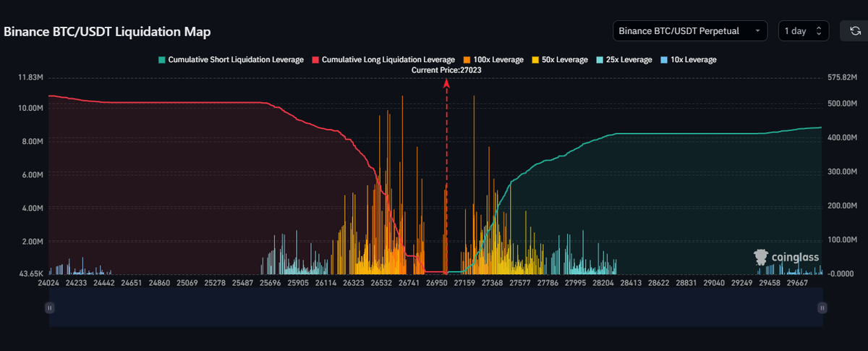This screenshot has height=351, width=868.
Task: Click the 10.00M left axis label
Action: point(32,108)
